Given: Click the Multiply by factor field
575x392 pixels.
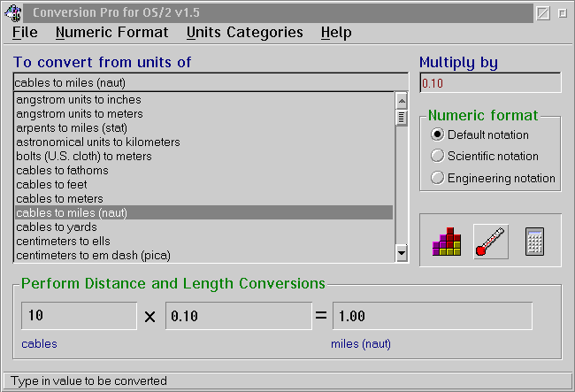Looking at the screenshot, I should pos(490,83).
